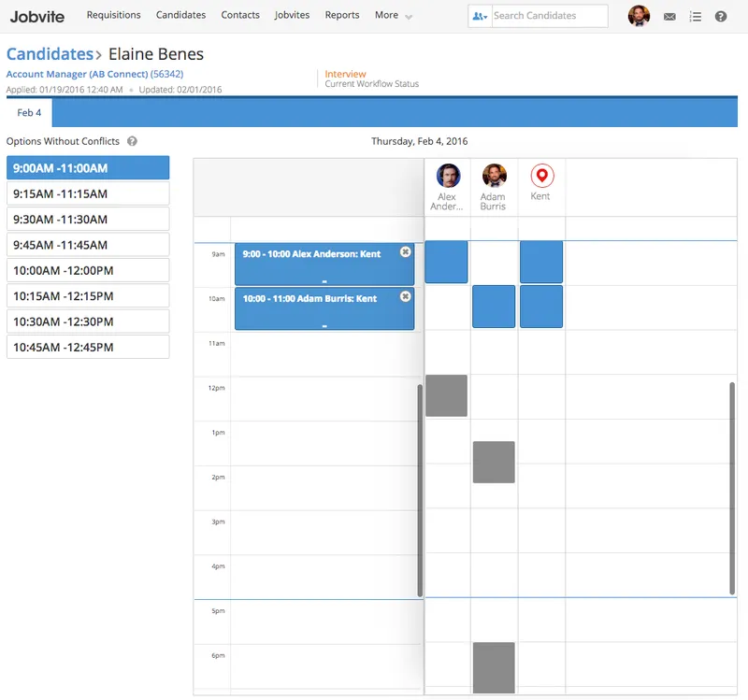Screen dimensions: 748x700
Task: Choose the 9:15AM -11:15AM time option
Action: [x=88, y=193]
